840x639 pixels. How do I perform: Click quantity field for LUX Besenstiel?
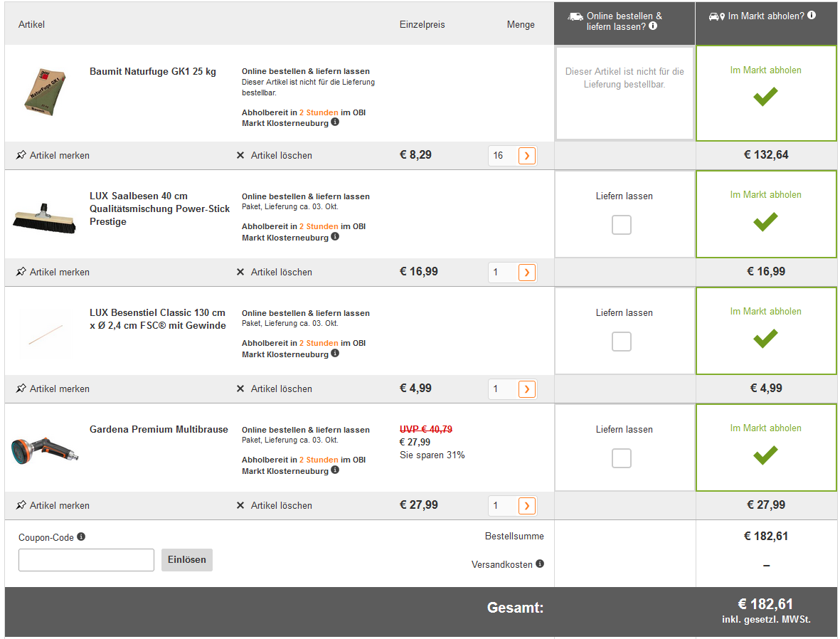pyautogui.click(x=503, y=389)
